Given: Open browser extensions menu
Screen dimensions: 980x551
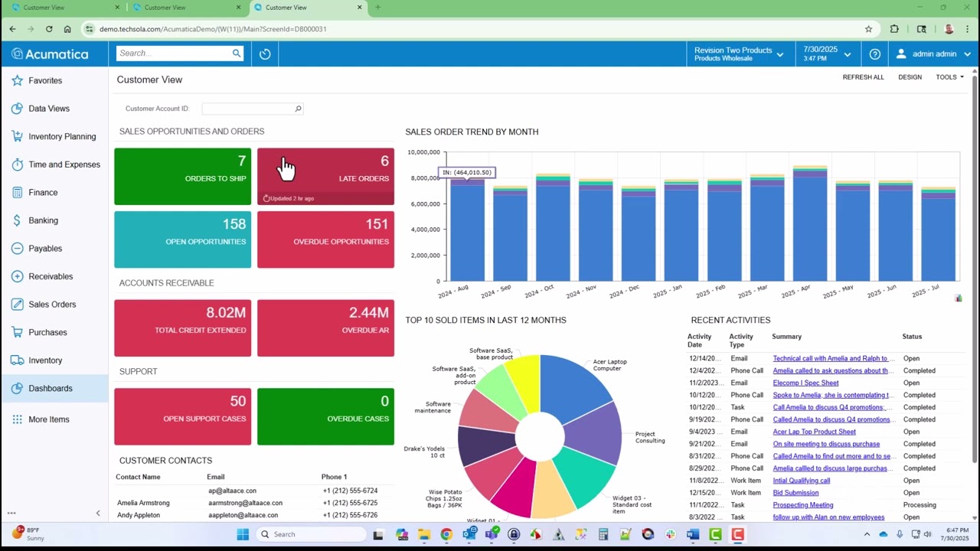Looking at the screenshot, I should [894, 29].
